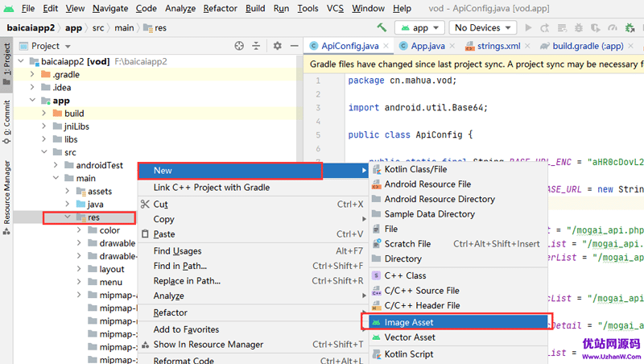Click Show In Resource Manager entry
Image resolution: width=644 pixels, height=364 pixels.
point(253,345)
